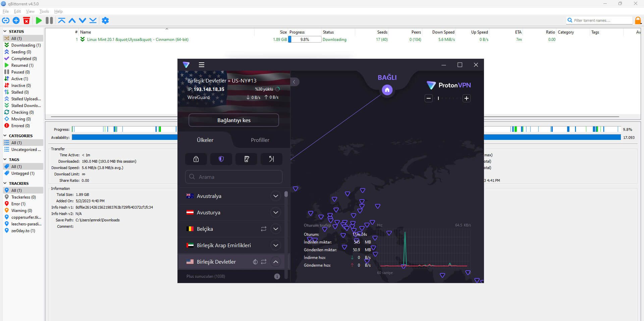Collapse Birleşik Devletler server list
The height and width of the screenshot is (321, 644).
coord(276,262)
